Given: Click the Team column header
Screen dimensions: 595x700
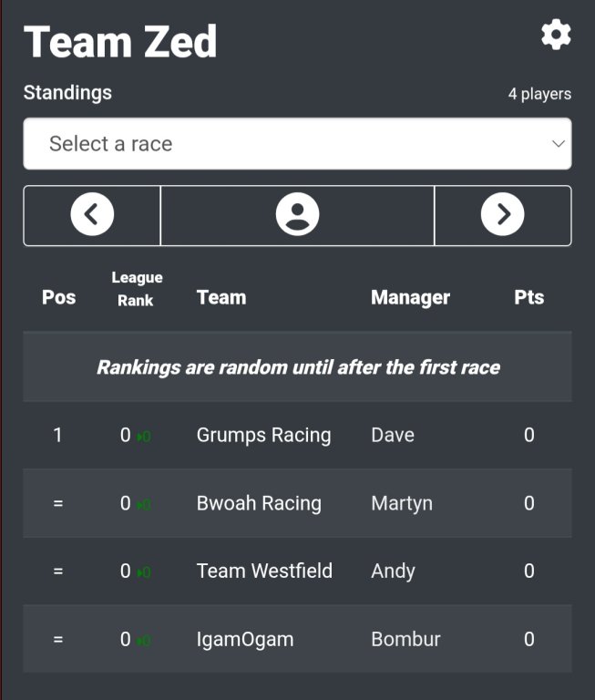Looking at the screenshot, I should point(221,297).
